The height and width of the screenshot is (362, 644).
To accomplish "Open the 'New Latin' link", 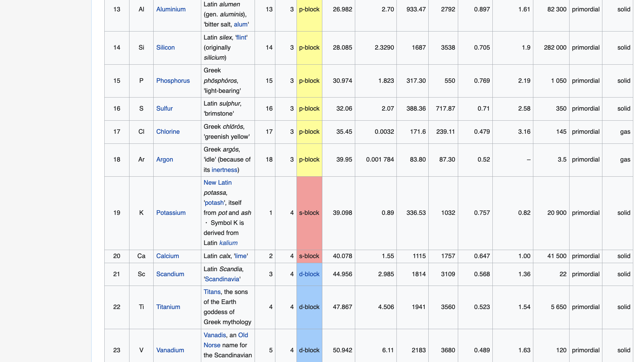I will pos(217,183).
